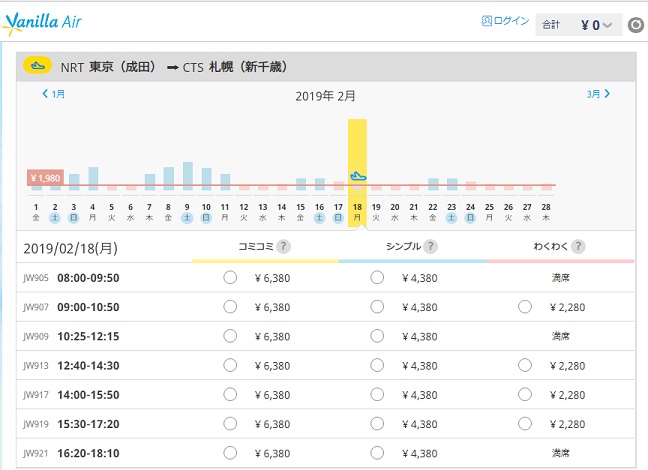Click the airplane icon on day 18 bar
The width and height of the screenshot is (648, 470).
(357, 177)
